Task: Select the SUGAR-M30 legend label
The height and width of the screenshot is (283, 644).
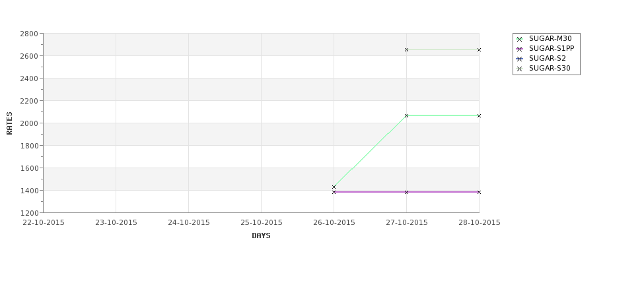Action: pos(550,38)
